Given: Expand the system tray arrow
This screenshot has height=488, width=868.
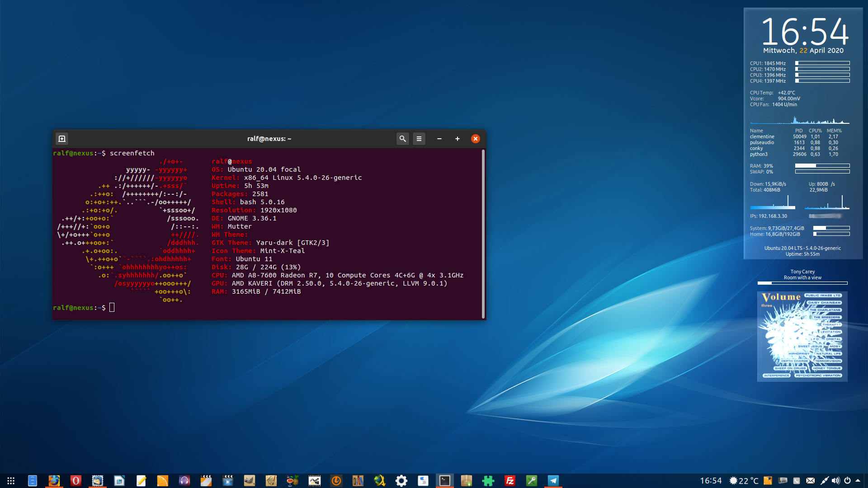Looking at the screenshot, I should pos(858,481).
